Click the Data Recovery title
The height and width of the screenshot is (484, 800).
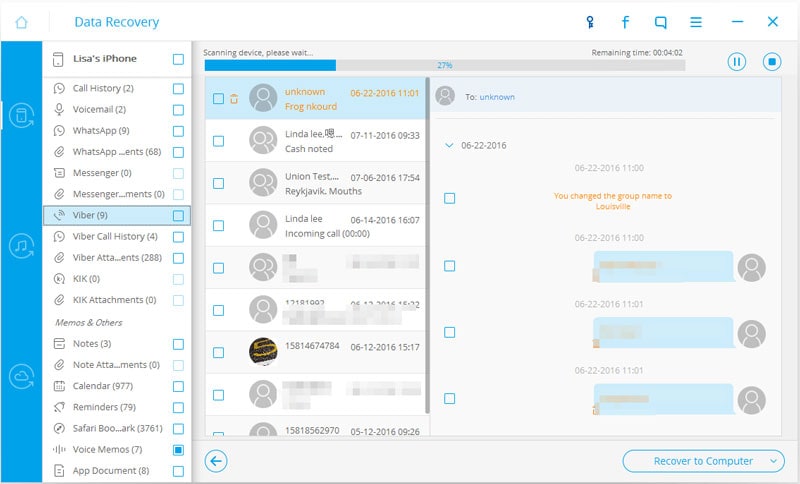[x=116, y=22]
